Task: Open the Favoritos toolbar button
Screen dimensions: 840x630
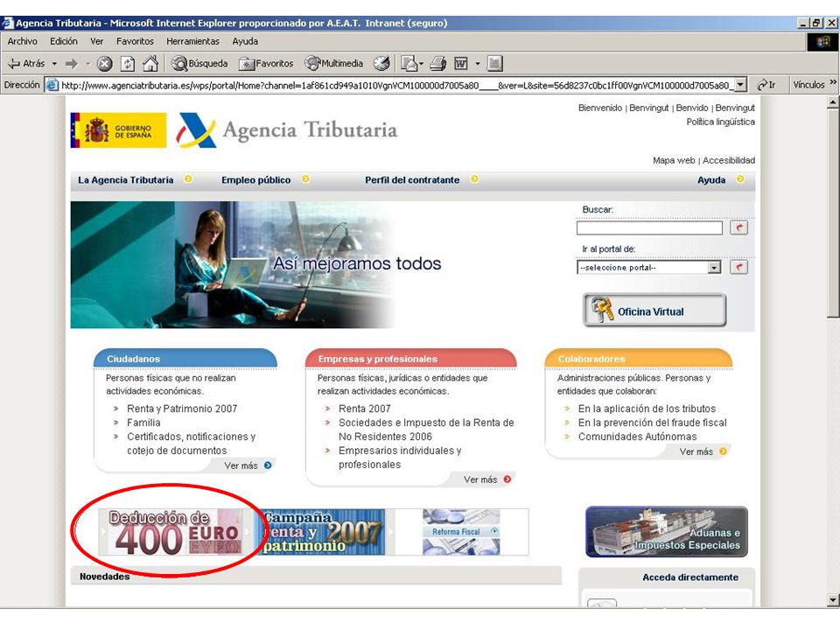Action: tap(266, 64)
